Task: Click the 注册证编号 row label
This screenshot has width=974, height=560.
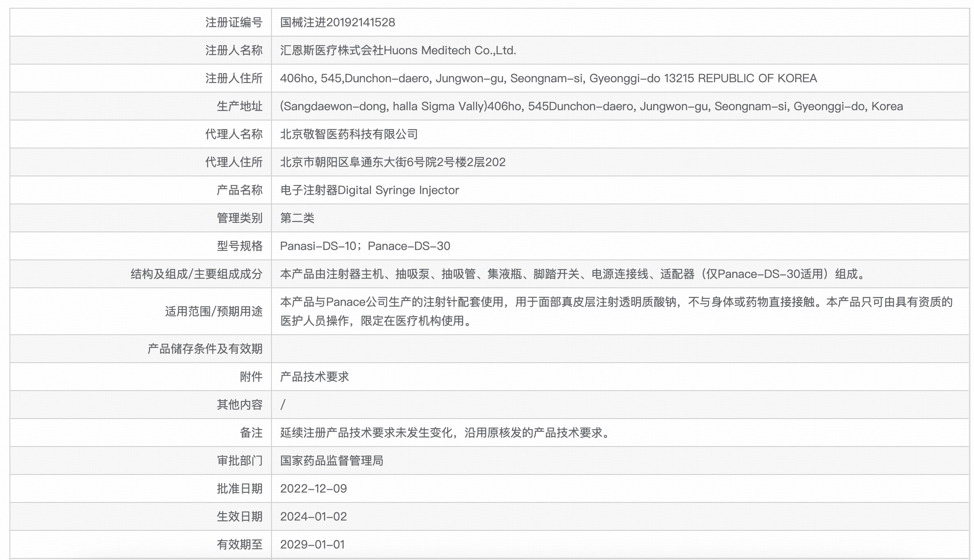Action: pos(234,22)
